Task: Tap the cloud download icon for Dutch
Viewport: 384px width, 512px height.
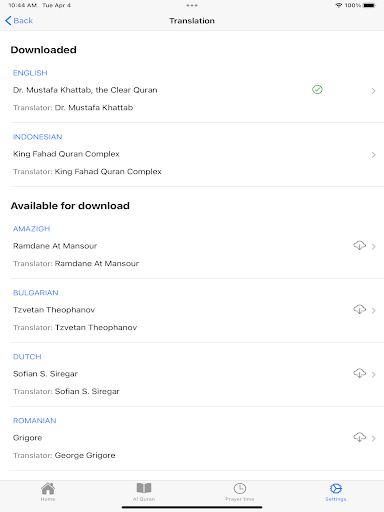Action: 359,373
